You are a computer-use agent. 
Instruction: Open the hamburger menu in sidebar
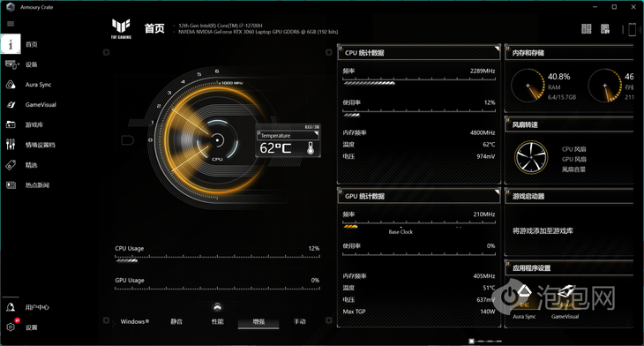tap(11, 24)
